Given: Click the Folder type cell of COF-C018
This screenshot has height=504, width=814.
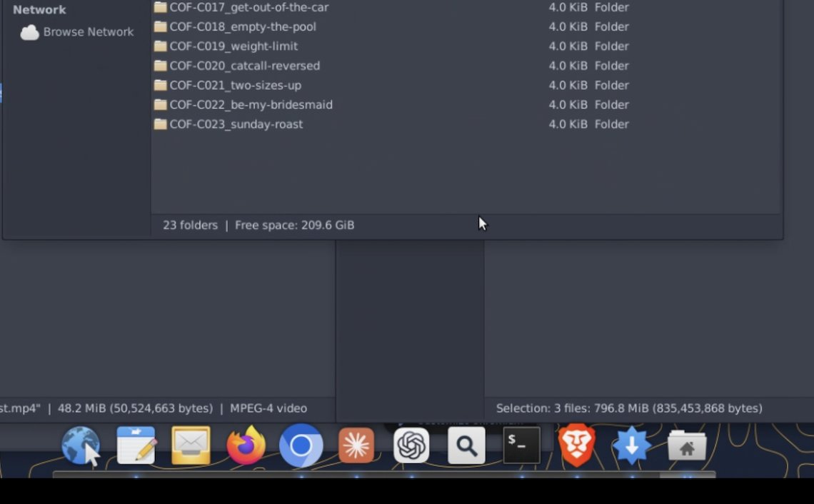Looking at the screenshot, I should 611,26.
